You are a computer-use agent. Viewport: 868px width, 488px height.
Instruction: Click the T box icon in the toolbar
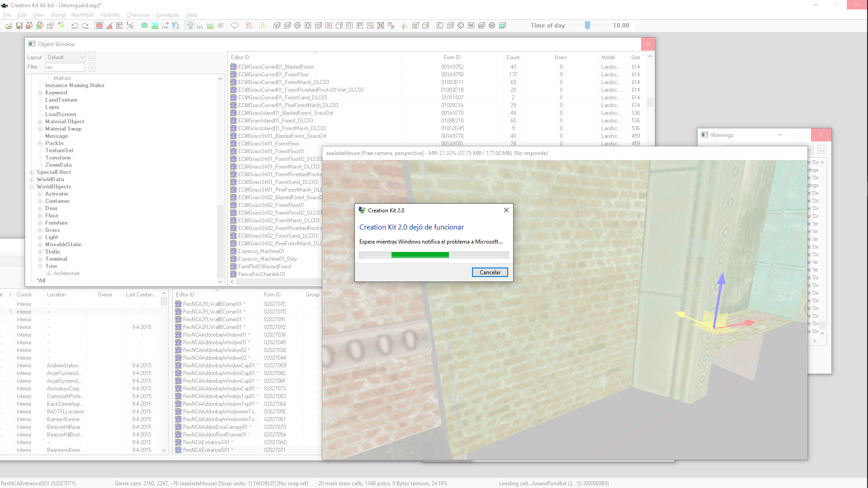[277, 26]
